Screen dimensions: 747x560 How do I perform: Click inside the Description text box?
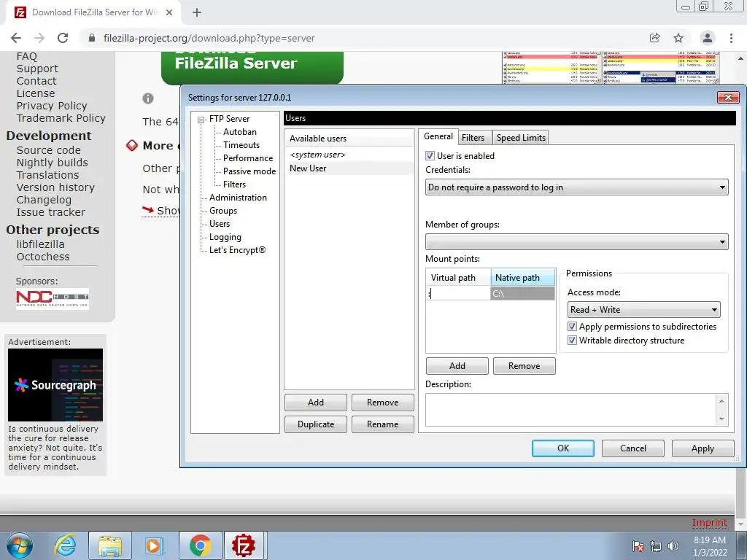572,410
